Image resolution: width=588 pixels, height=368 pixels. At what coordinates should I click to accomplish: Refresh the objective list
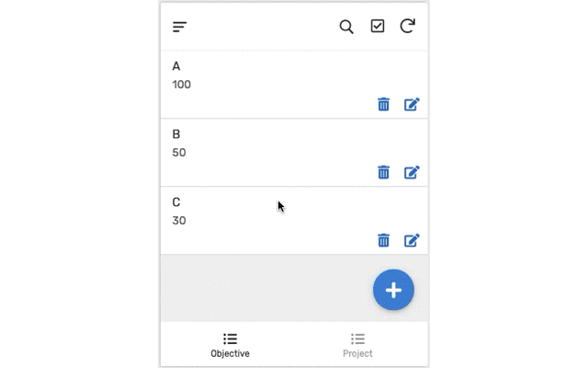click(407, 26)
